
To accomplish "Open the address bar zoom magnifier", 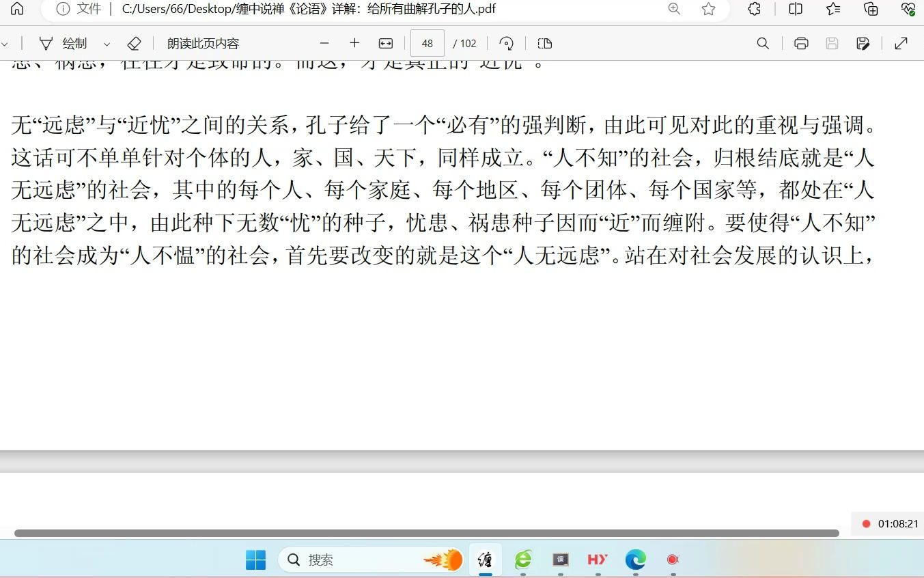I will (674, 9).
